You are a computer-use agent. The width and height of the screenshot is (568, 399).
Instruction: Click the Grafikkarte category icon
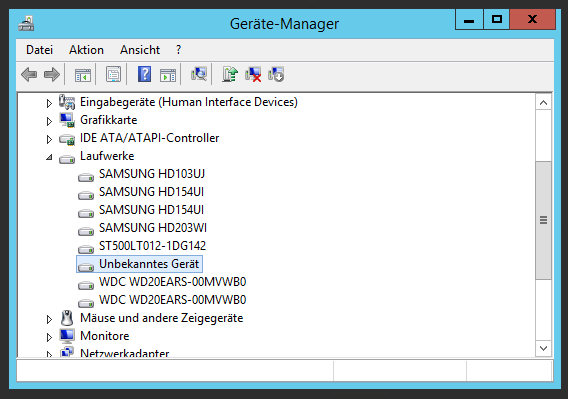click(67, 120)
